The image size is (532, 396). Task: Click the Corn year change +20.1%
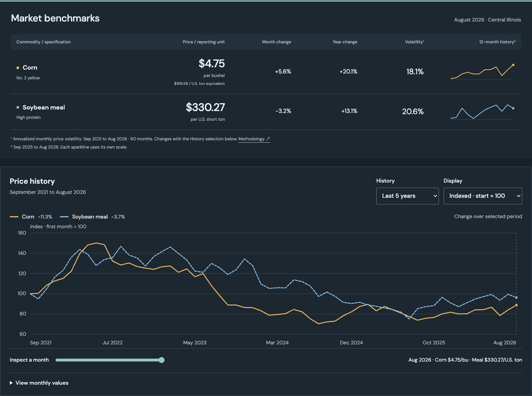tap(348, 72)
